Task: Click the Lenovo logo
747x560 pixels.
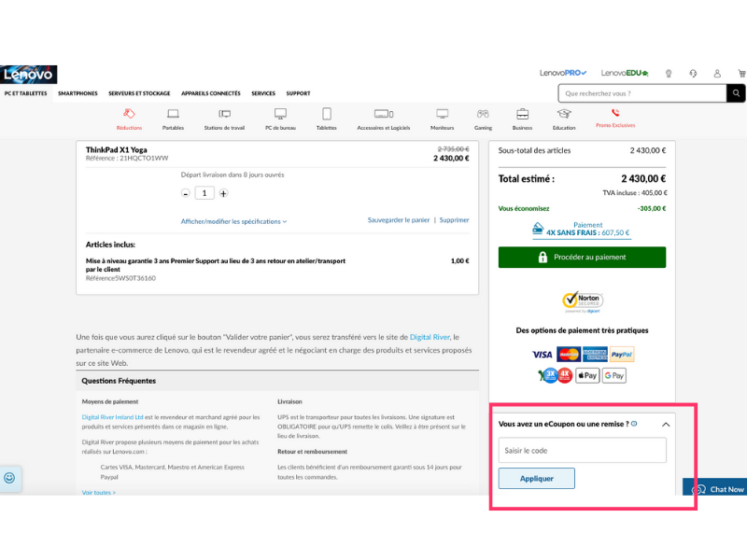Action: 29,75
